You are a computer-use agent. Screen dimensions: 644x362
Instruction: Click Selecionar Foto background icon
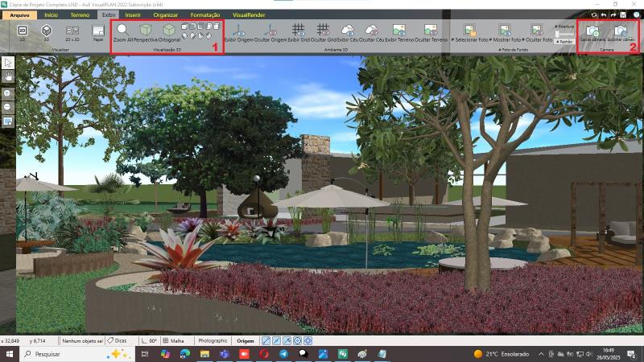(x=474, y=31)
